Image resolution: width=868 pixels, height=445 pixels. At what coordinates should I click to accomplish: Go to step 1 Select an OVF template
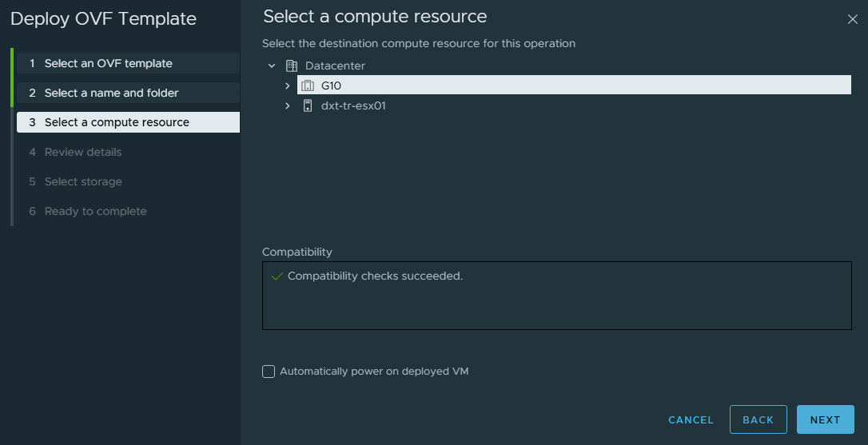108,63
